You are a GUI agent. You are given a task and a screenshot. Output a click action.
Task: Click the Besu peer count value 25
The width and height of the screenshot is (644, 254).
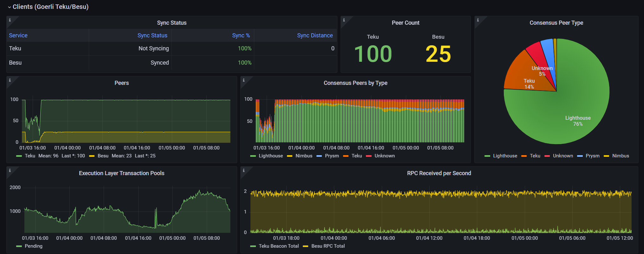(438, 54)
